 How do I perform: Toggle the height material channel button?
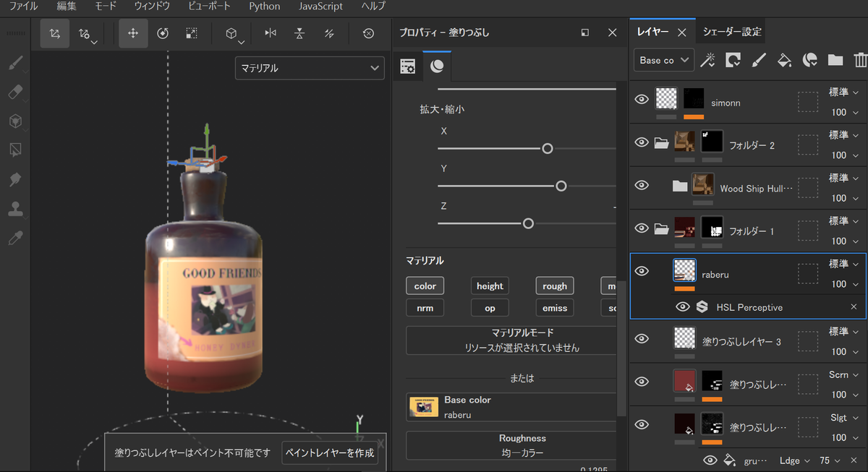(490, 286)
